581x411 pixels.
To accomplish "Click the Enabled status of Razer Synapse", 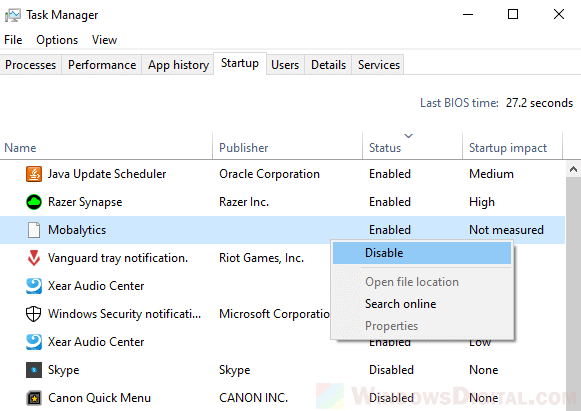I will click(390, 202).
